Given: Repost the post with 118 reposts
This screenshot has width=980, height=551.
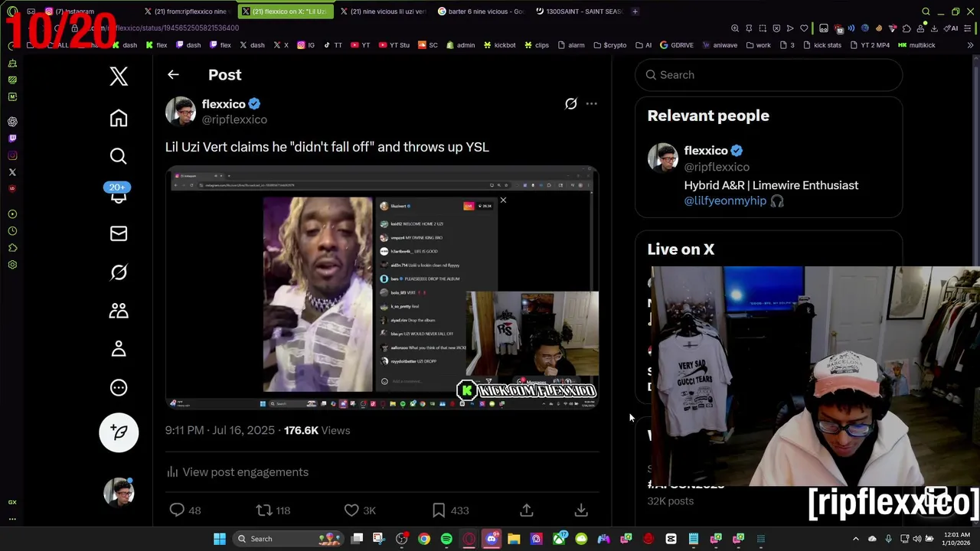Looking at the screenshot, I should tap(273, 510).
